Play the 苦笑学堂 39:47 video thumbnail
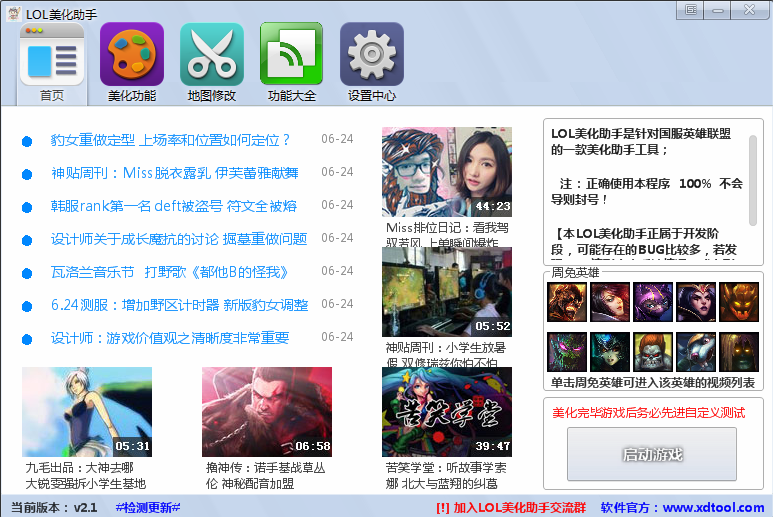Image resolution: width=773 pixels, height=517 pixels. click(447, 412)
